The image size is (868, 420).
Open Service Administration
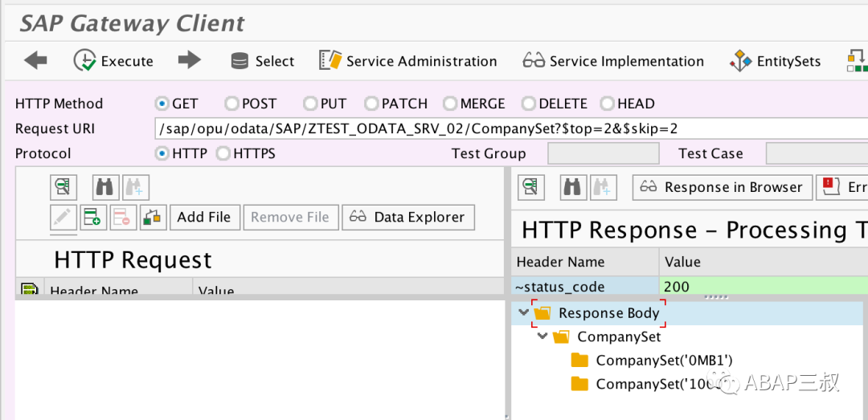(x=408, y=61)
